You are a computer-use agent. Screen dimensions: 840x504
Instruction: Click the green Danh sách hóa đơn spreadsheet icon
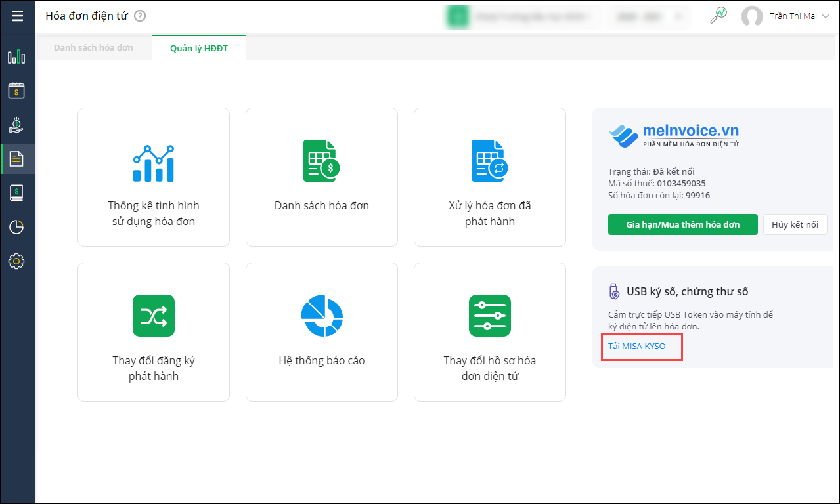click(321, 160)
